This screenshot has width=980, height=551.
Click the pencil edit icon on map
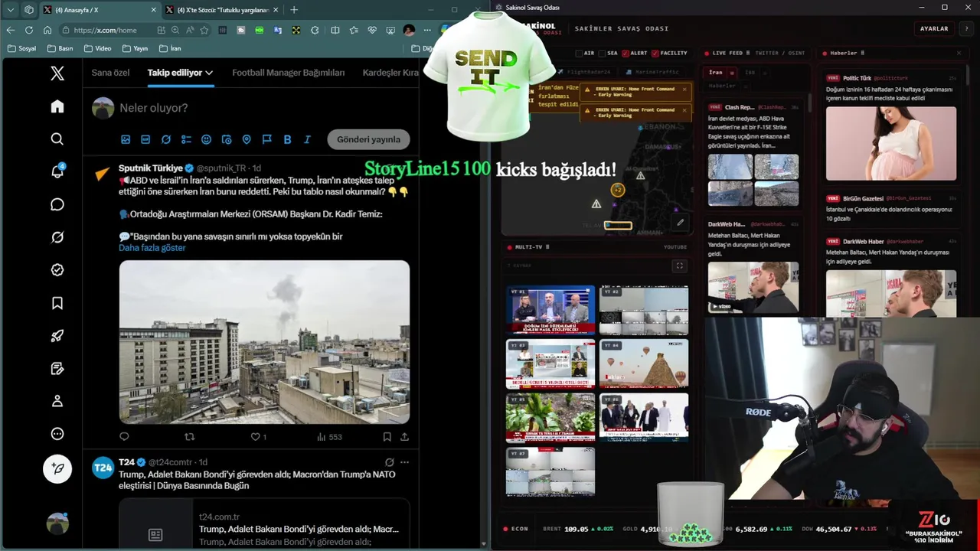pyautogui.click(x=680, y=223)
